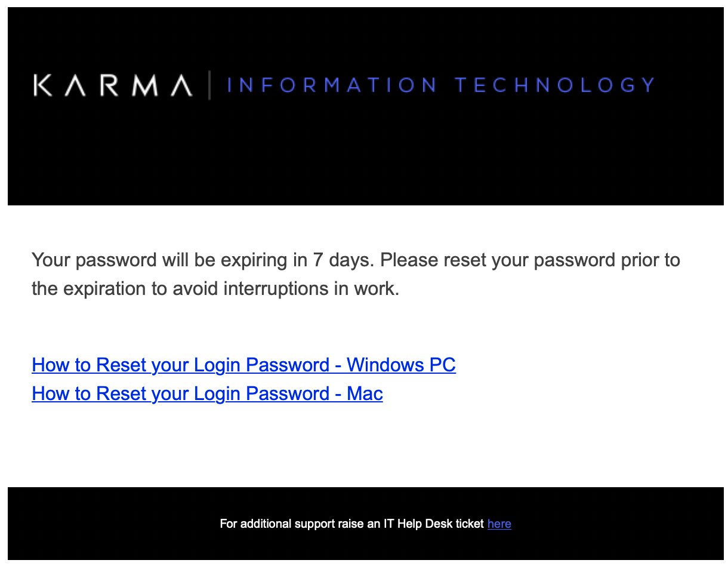Click the KARMA logo in the header
728x566 pixels.
(113, 85)
